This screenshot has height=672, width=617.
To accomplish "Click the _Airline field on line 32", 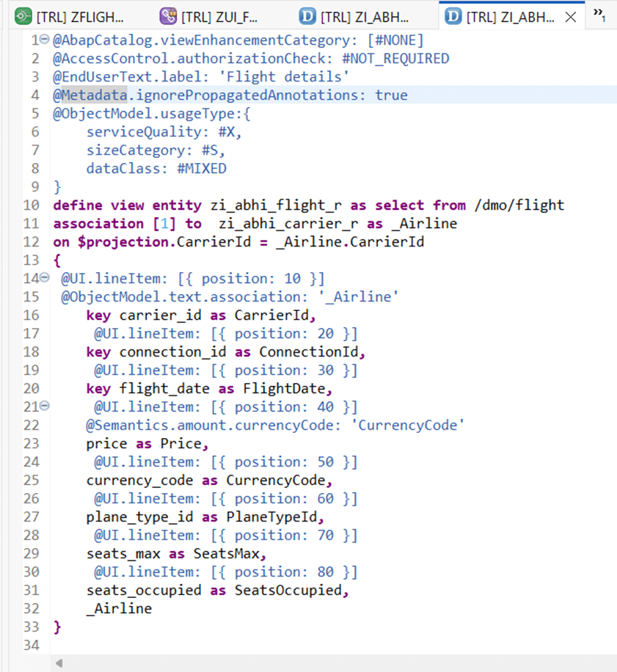I will coord(119,609).
